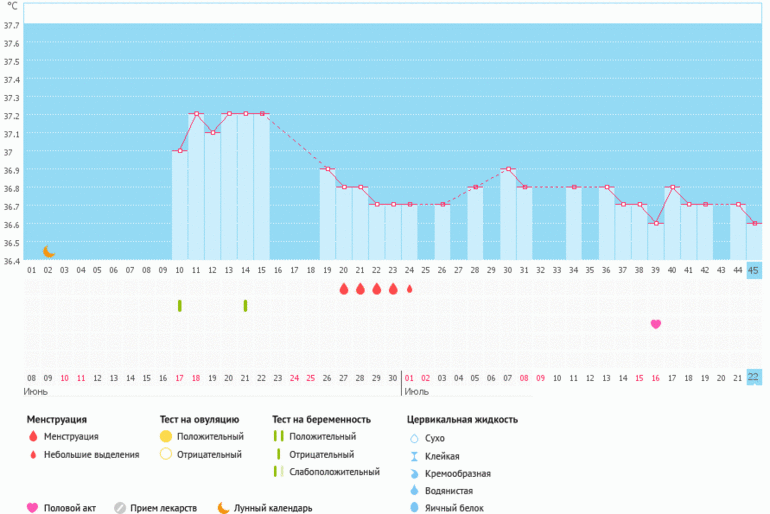The image size is (770, 514).
Task: Click the 37.2 data point on cycle day 15
Action: click(262, 114)
